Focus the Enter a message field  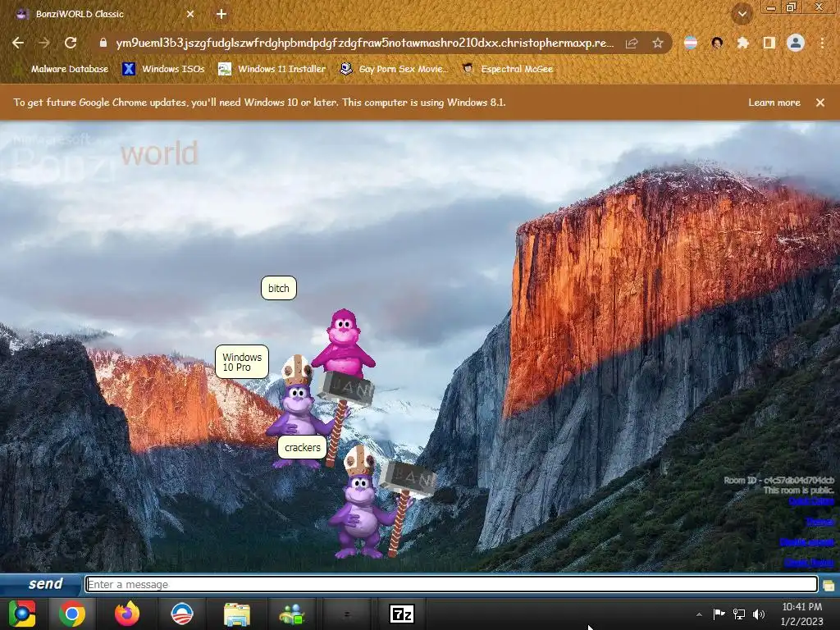[452, 584]
